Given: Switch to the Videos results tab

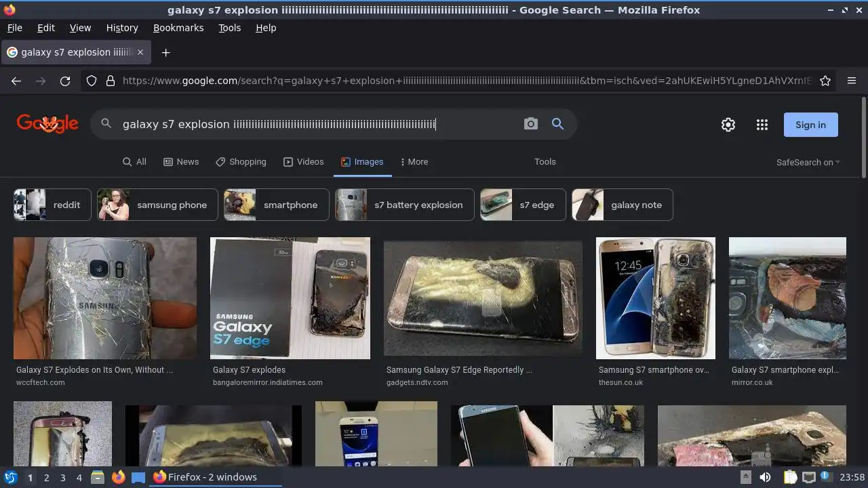Looking at the screenshot, I should pyautogui.click(x=303, y=162).
